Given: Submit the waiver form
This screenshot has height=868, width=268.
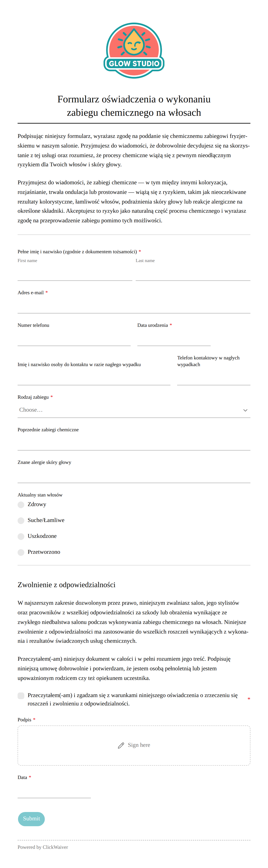Looking at the screenshot, I should pos(31,819).
